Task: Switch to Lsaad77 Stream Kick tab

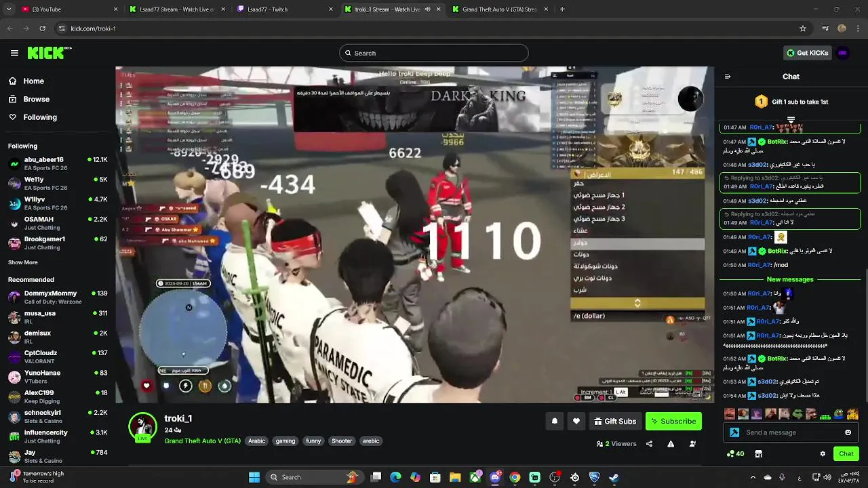Action: pos(176,9)
